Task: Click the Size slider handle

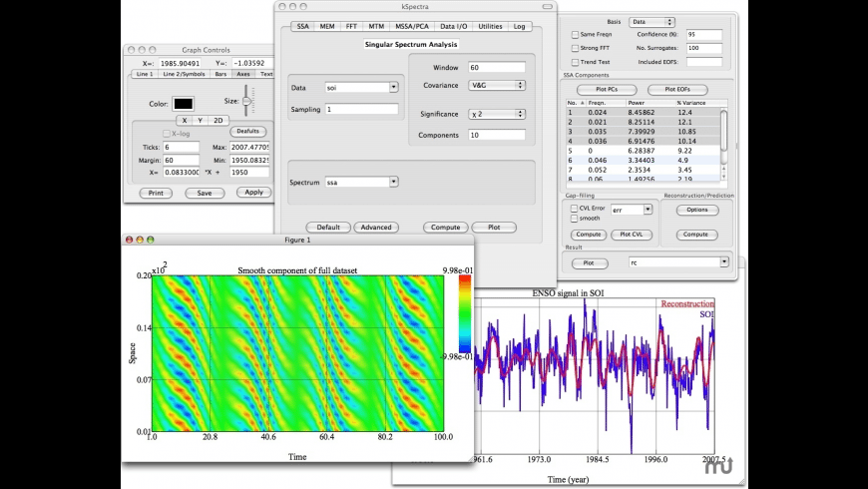Action: tap(247, 101)
